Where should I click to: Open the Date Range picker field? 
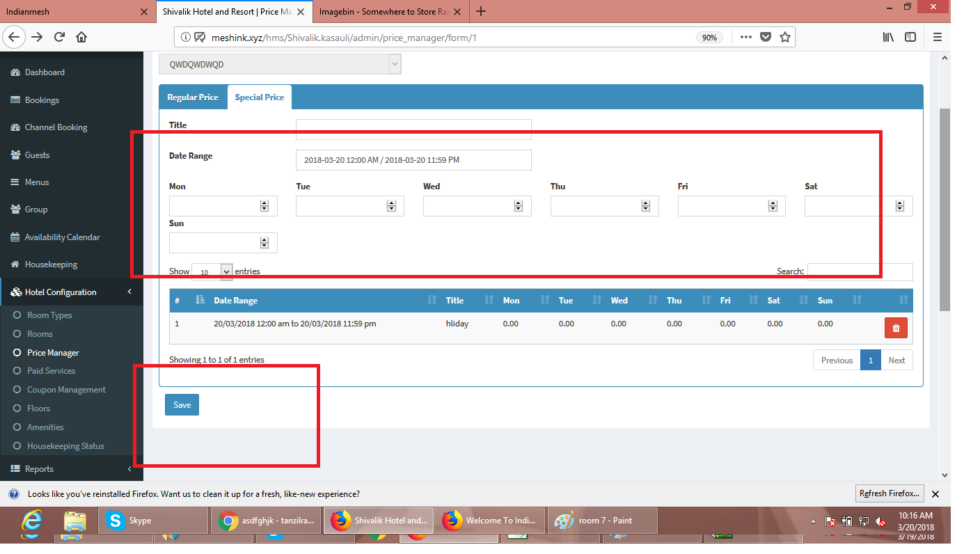413,160
